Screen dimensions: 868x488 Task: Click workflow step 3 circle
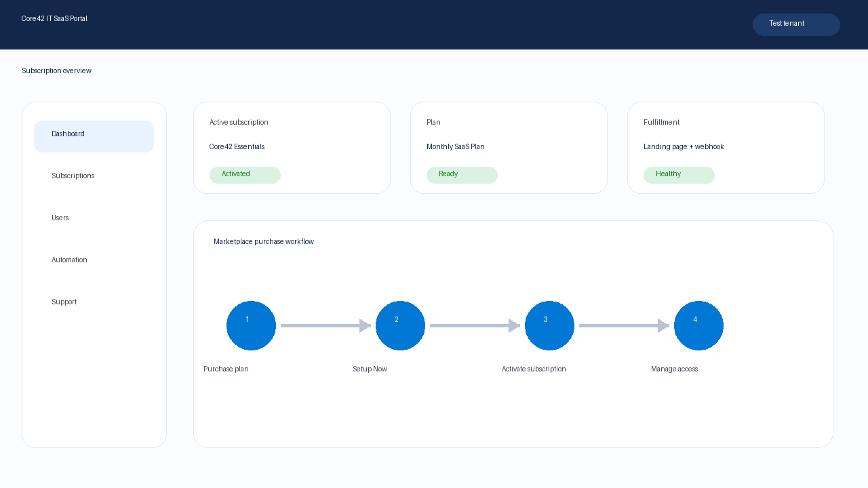coord(549,325)
